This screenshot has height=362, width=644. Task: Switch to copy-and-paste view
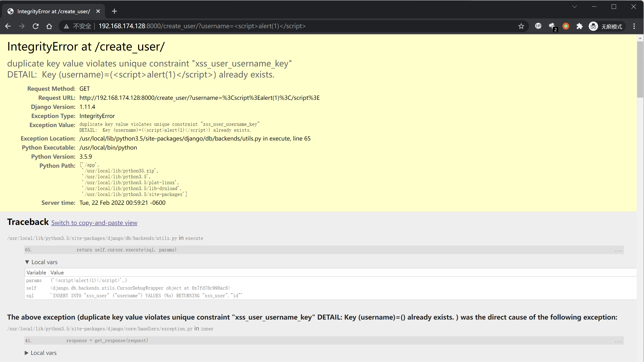[94, 223]
